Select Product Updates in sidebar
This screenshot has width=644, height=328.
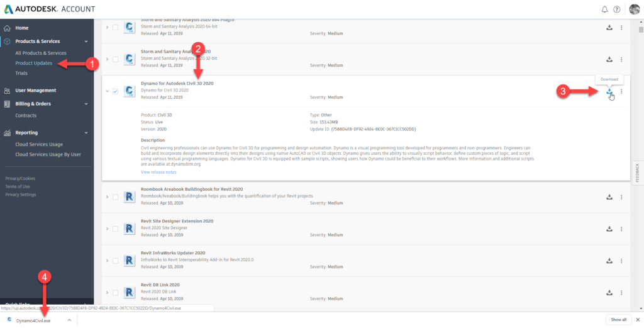coord(34,64)
